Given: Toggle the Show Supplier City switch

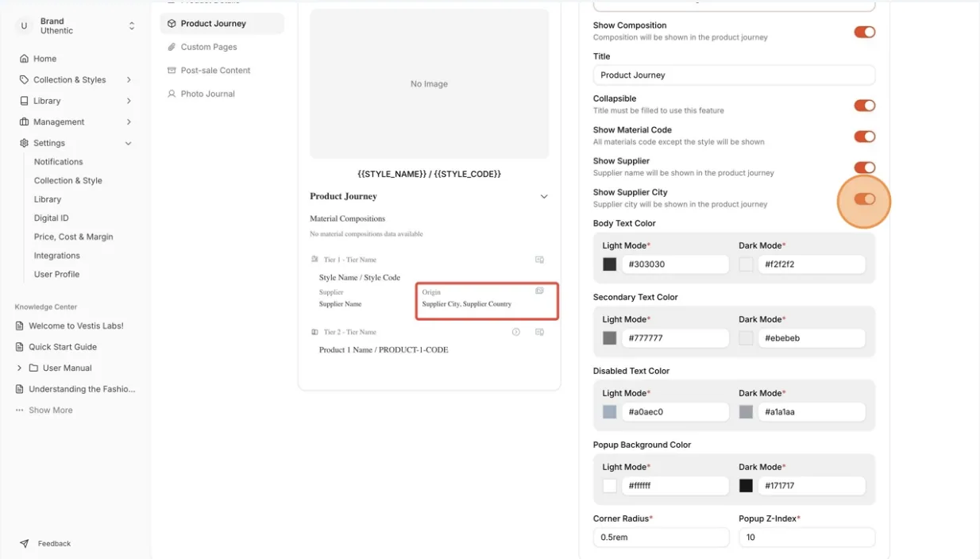Looking at the screenshot, I should click(864, 199).
